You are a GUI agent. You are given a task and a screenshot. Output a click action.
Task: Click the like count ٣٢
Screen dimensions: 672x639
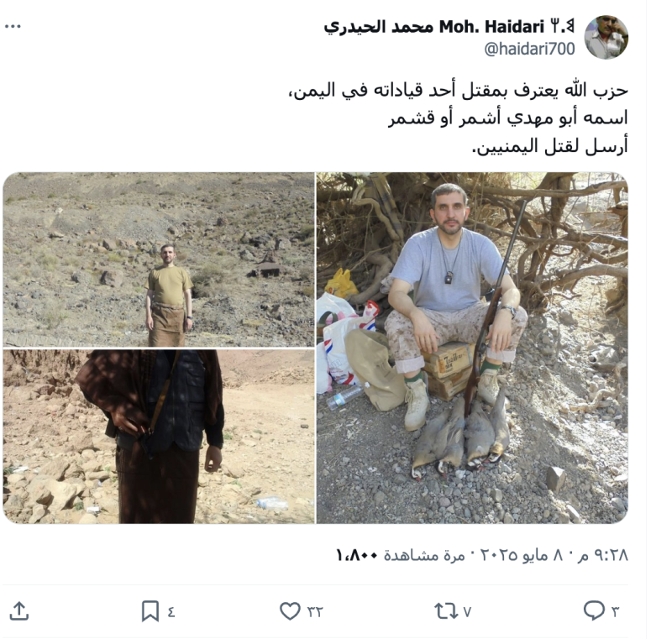pyautogui.click(x=315, y=611)
